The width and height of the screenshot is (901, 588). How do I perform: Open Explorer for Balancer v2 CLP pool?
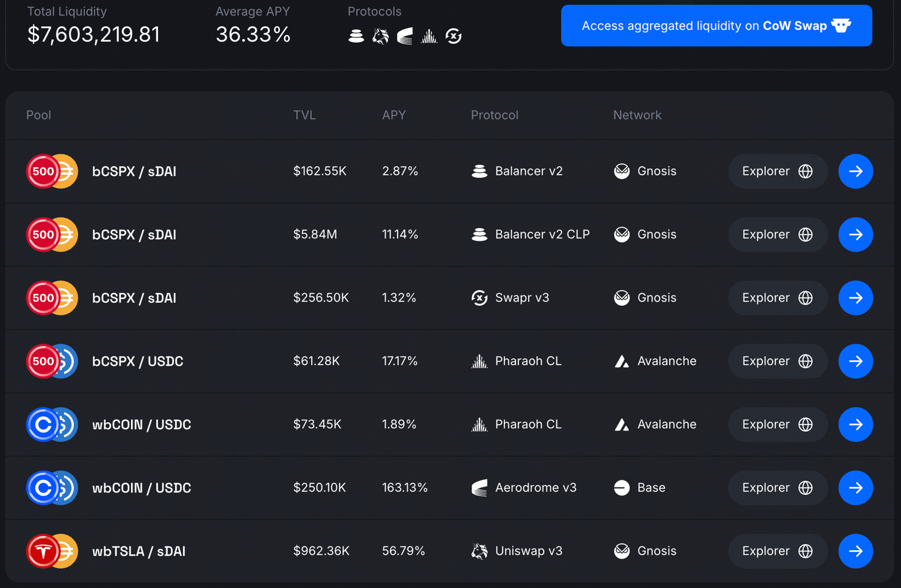click(778, 234)
